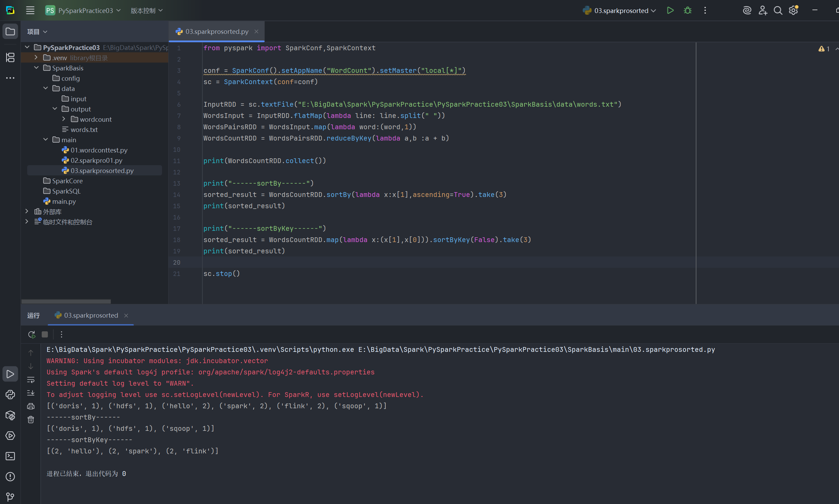
Task: Open Run panel more options dots
Action: tap(62, 334)
